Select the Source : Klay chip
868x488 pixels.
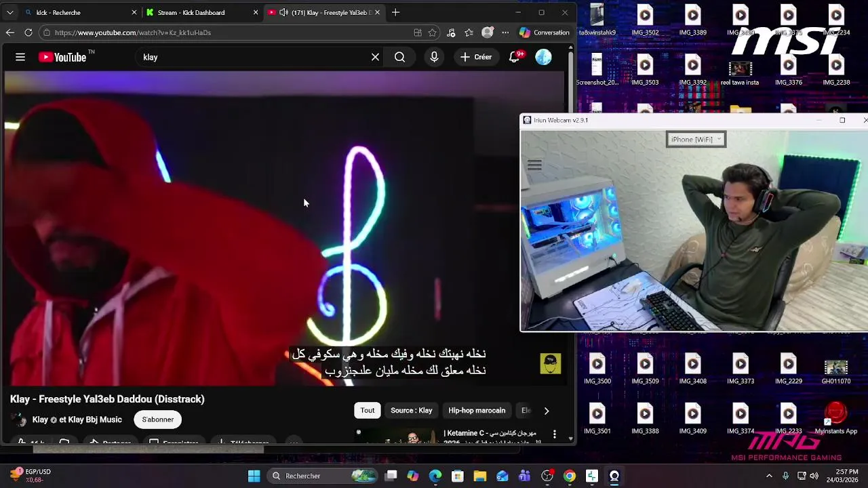(x=411, y=410)
